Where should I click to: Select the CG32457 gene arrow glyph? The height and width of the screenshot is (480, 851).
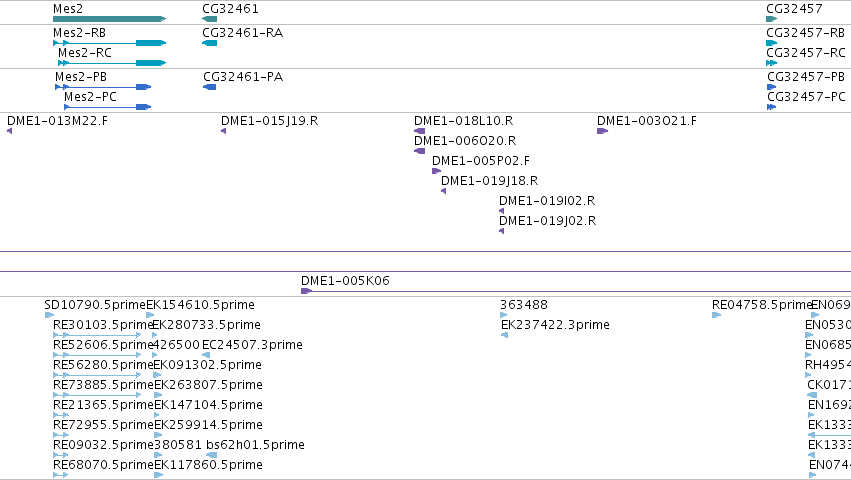(x=772, y=19)
